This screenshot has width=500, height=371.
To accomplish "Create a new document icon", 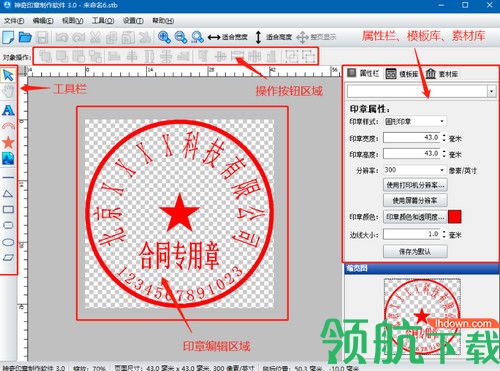I will [8, 37].
